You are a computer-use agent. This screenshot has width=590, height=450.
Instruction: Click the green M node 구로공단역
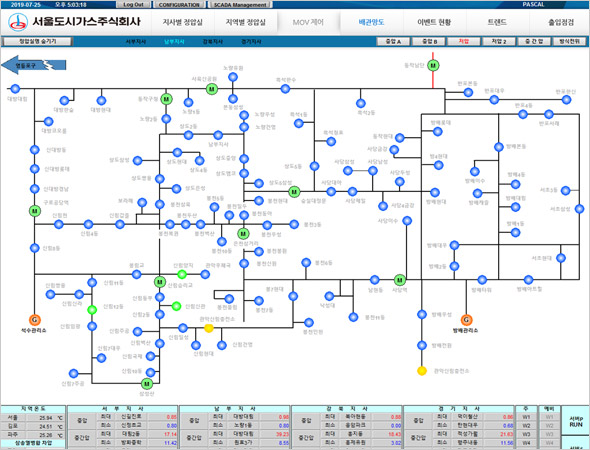(x=35, y=211)
